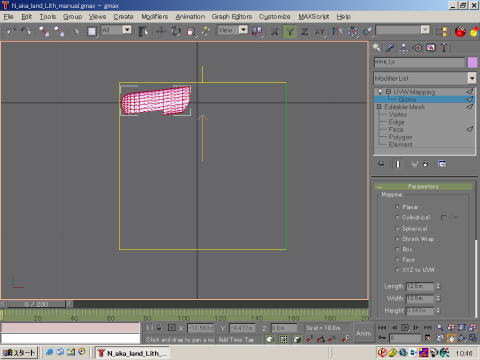Select the Shrink Wrap mapping option

coord(397,239)
